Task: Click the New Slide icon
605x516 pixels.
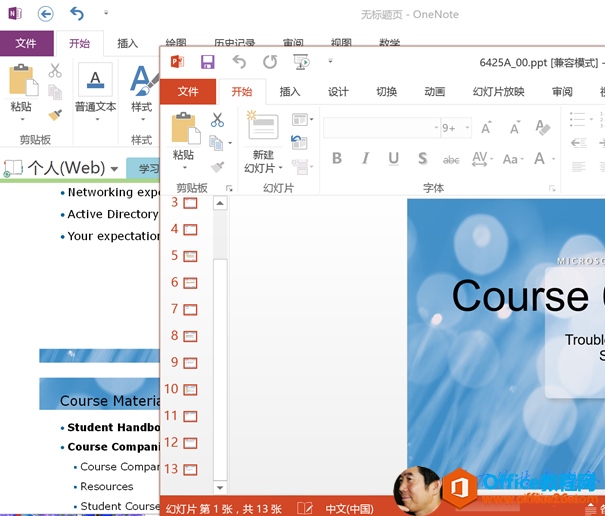Action: click(263, 125)
